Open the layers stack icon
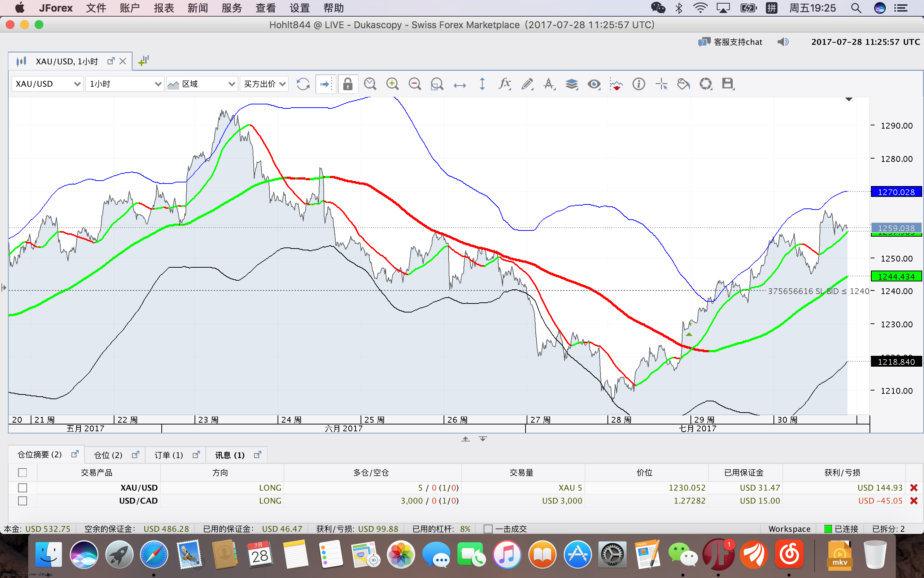This screenshot has width=924, height=578. (572, 84)
